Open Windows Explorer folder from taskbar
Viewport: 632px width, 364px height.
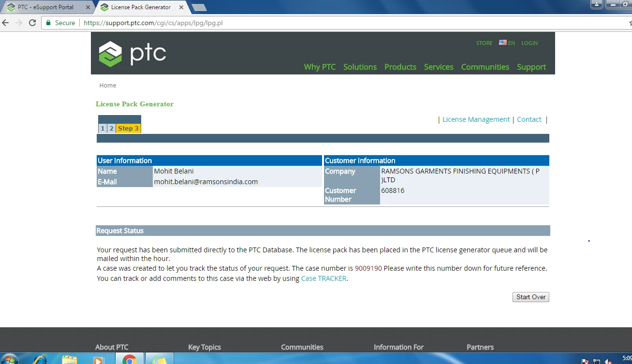70,359
